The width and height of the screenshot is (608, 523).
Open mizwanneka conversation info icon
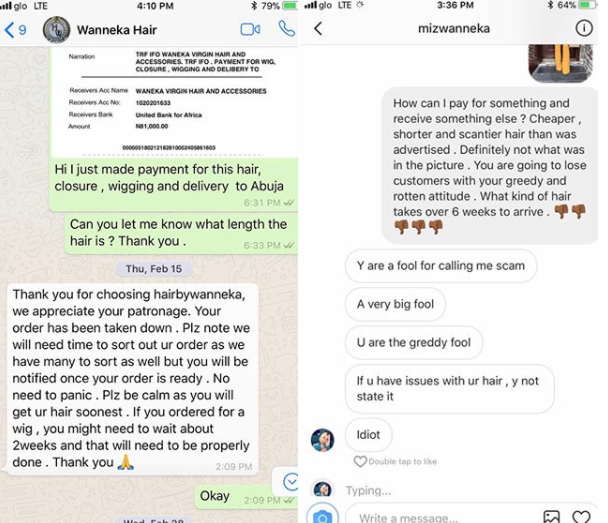[584, 28]
